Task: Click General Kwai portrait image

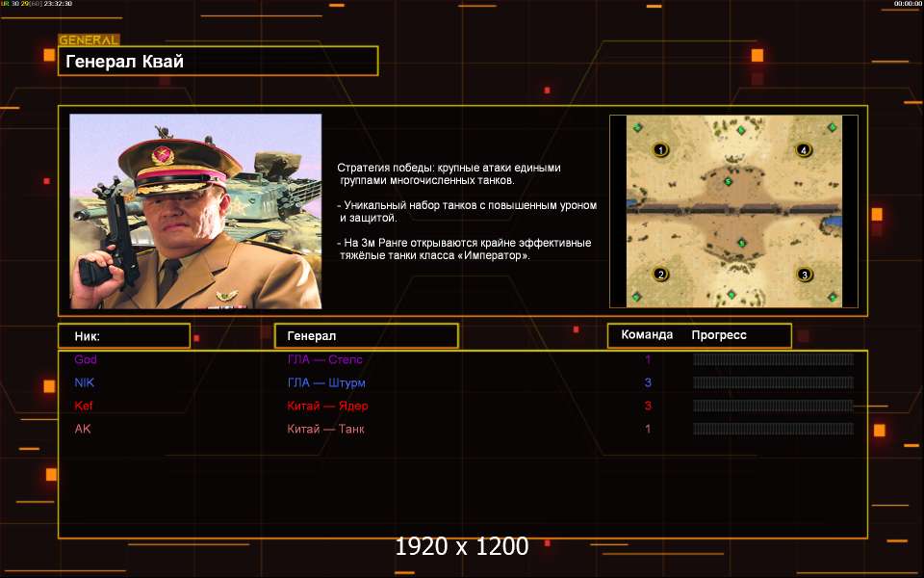Action: (x=195, y=211)
